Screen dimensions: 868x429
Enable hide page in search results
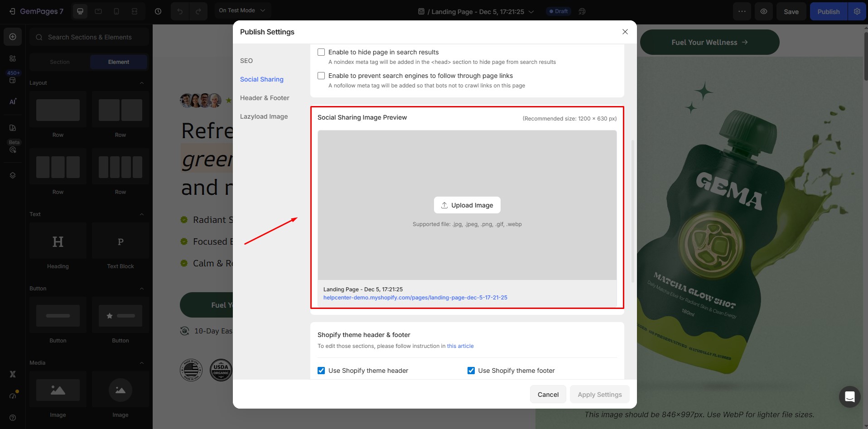coord(321,52)
